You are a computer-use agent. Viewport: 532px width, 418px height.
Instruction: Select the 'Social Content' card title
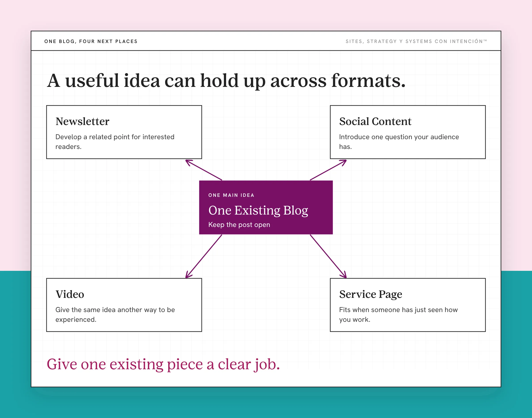(x=375, y=121)
